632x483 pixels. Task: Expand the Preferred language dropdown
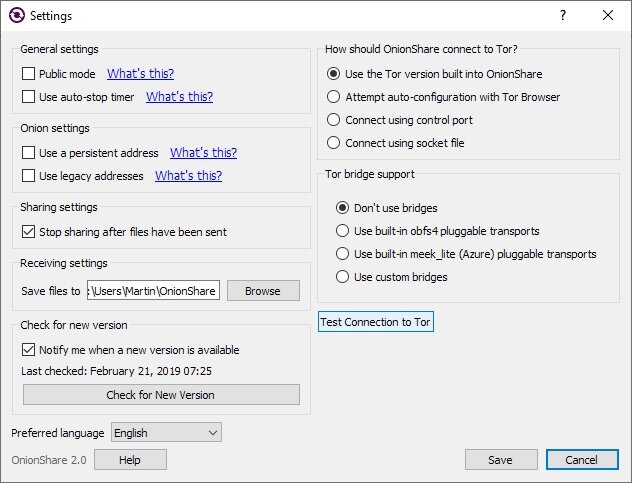click(x=166, y=433)
